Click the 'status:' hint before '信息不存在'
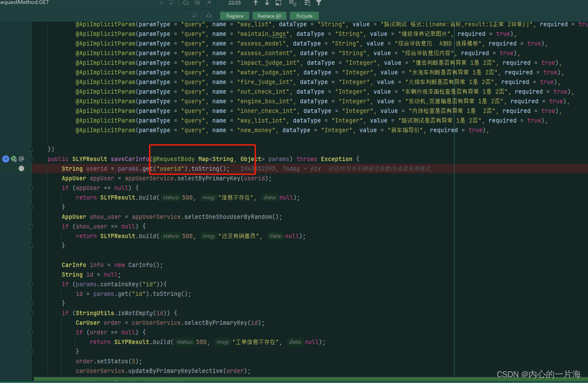 tap(171, 197)
